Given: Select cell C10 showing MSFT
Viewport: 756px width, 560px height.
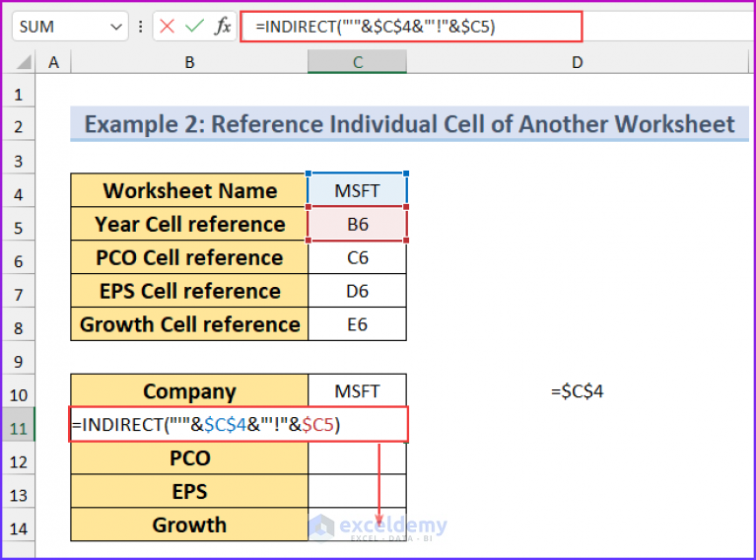Looking at the screenshot, I should point(357,391).
